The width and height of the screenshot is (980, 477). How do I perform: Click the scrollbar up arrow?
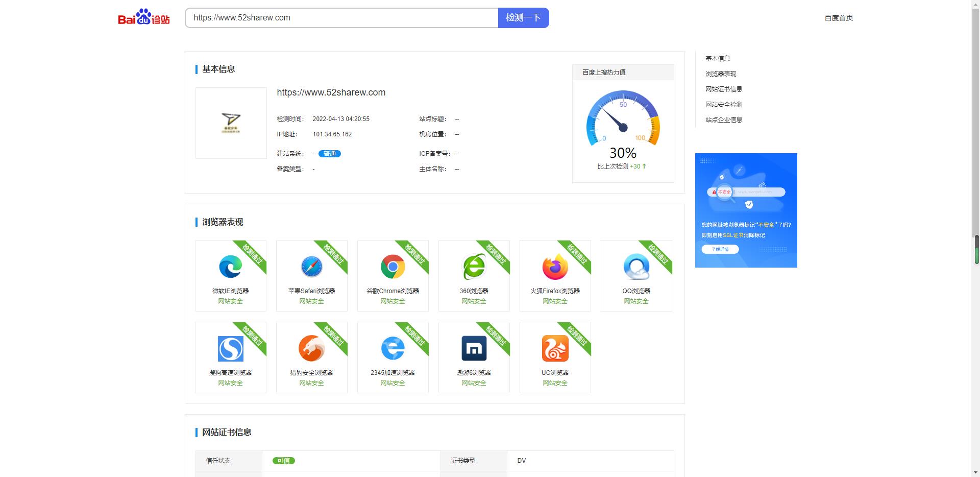976,4
